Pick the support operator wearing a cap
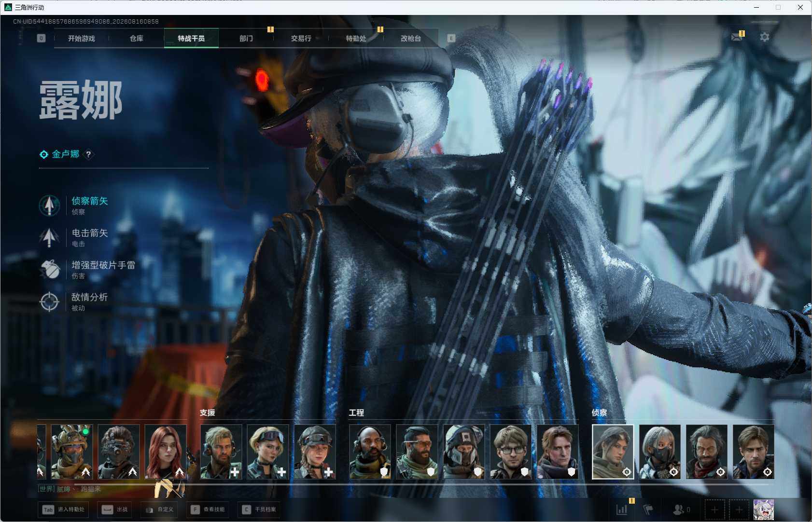 point(315,452)
